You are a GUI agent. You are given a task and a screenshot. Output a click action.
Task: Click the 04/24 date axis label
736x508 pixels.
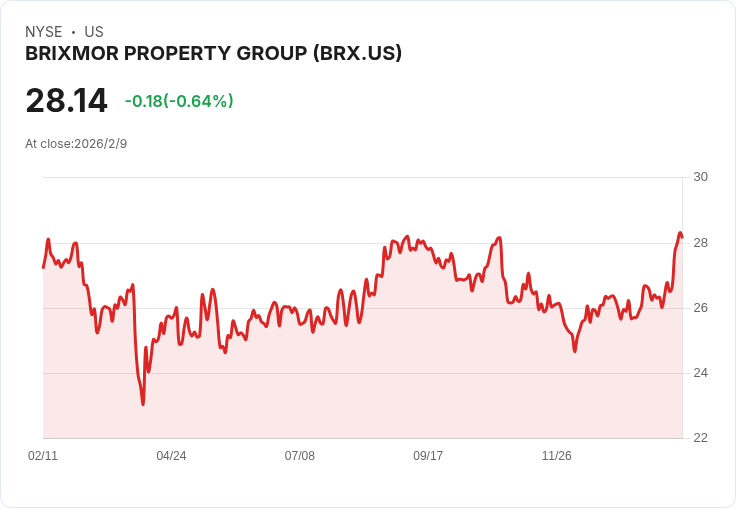click(x=171, y=456)
